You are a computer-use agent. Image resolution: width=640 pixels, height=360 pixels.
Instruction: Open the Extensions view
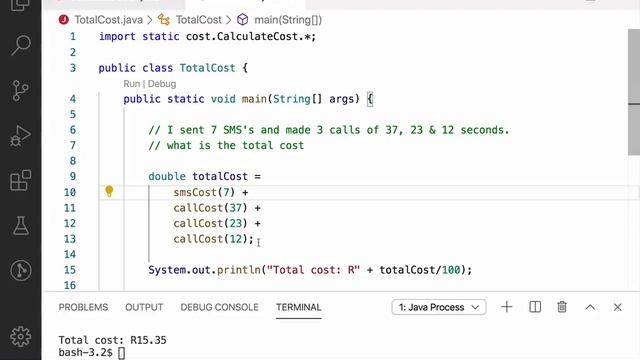point(20,180)
